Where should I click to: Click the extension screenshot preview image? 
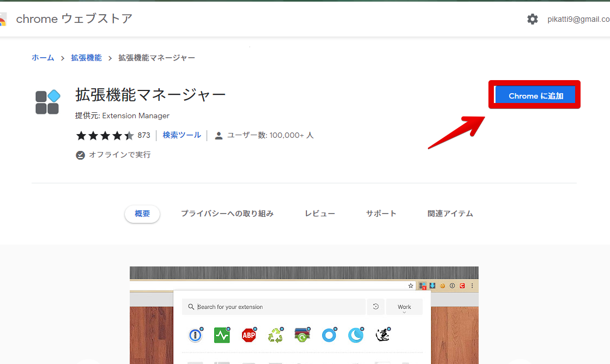pyautogui.click(x=304, y=316)
